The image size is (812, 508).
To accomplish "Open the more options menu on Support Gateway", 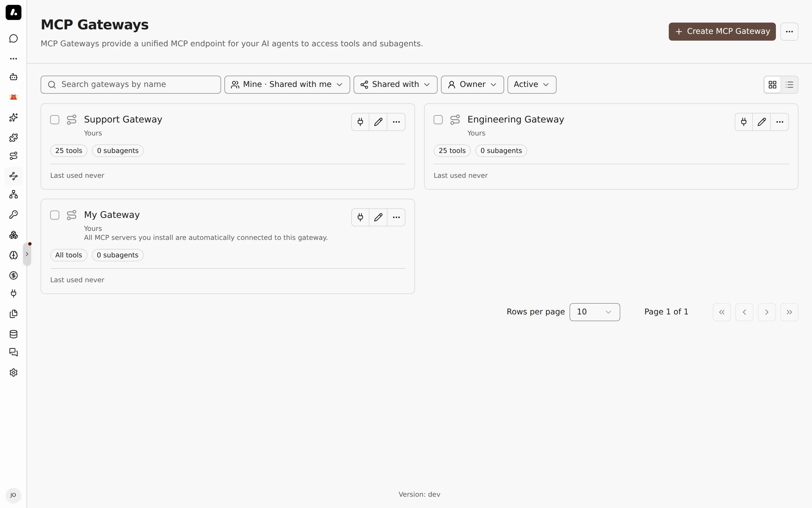I will (396, 122).
